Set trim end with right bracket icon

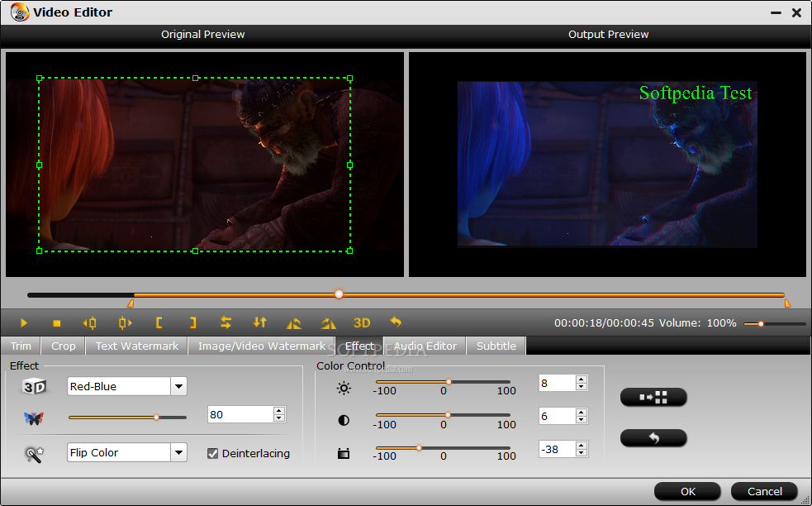coord(192,323)
